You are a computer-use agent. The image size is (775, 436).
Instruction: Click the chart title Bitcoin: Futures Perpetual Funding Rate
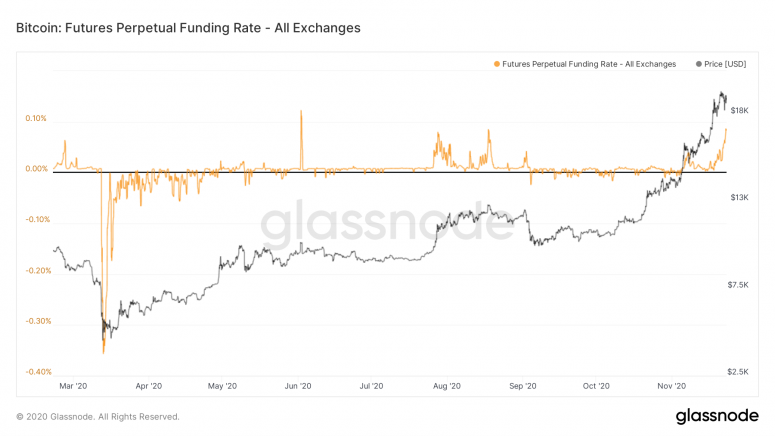[x=188, y=28]
